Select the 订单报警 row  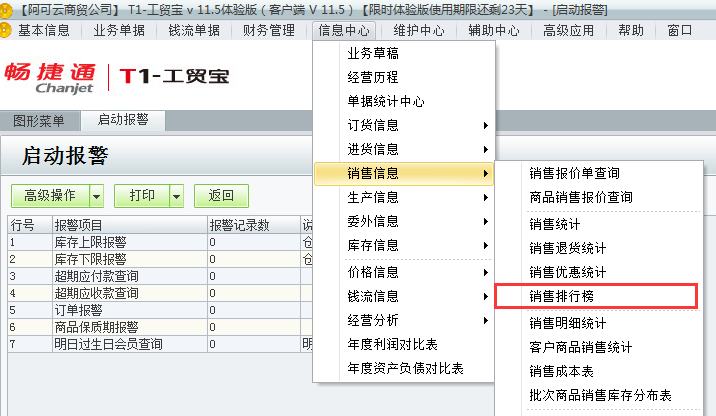click(x=160, y=311)
